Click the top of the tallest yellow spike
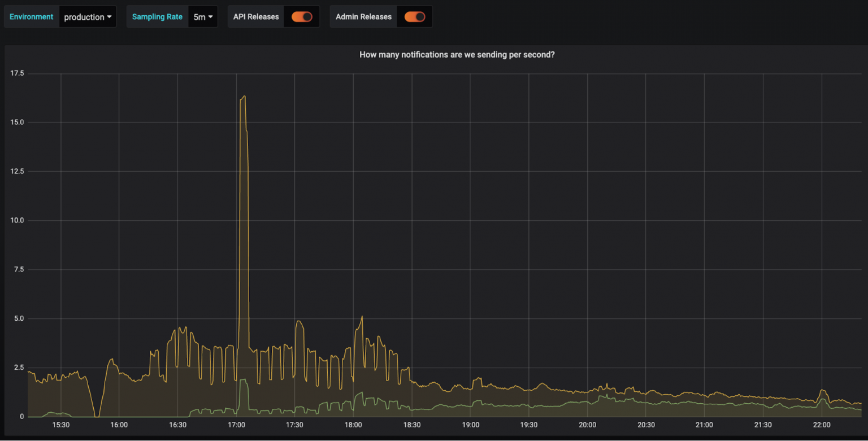 click(244, 97)
